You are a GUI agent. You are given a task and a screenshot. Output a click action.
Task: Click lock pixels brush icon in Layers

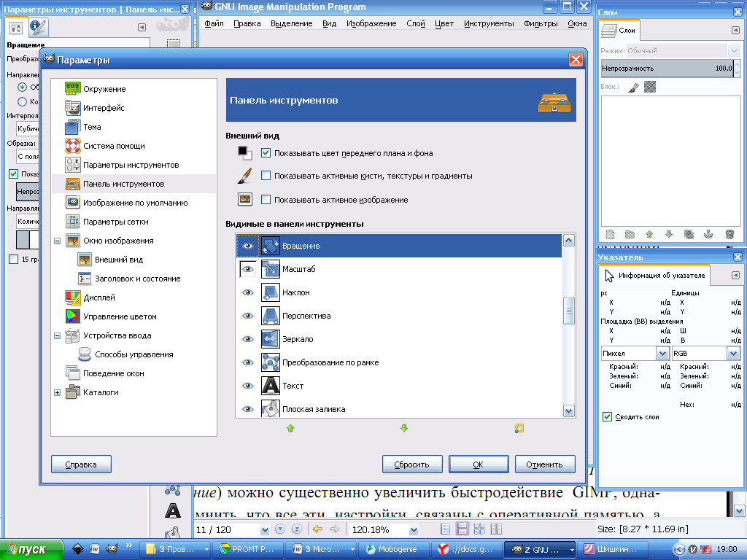tap(634, 87)
